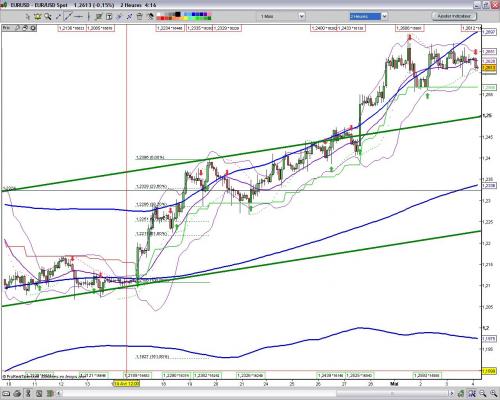This screenshot has height=400, width=500.
Task: Click the yellow alert bell icon
Action: pos(37,16)
